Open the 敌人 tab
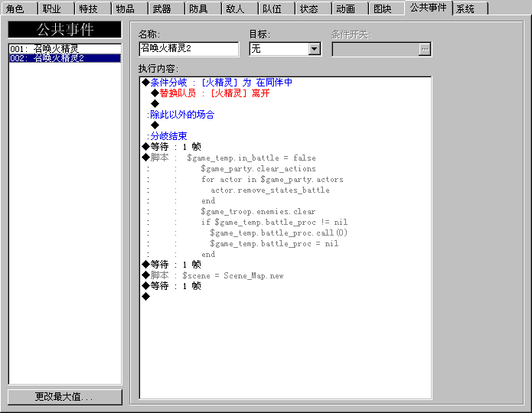Image resolution: width=532 pixels, height=413 pixels. pyautogui.click(x=239, y=8)
